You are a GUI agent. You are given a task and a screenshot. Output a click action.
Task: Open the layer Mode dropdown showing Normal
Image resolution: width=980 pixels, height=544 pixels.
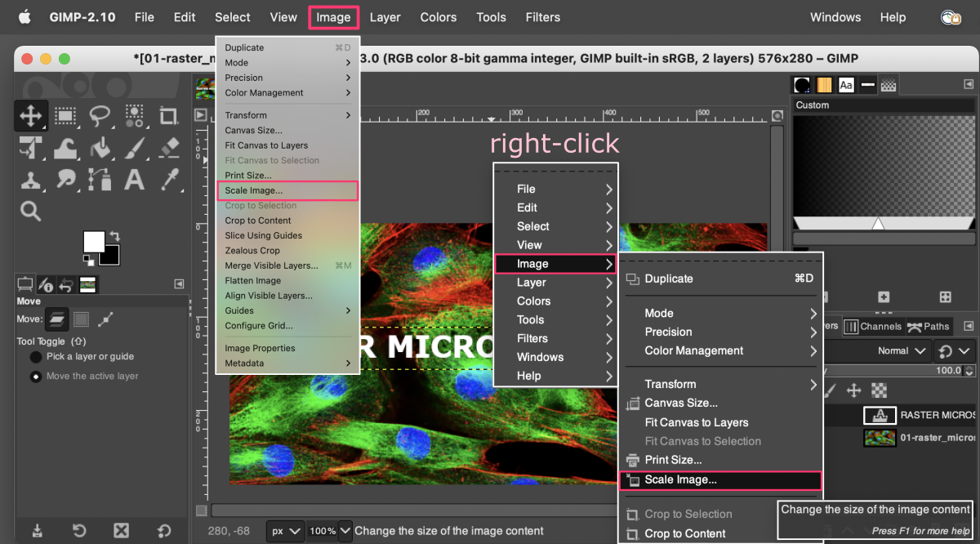click(898, 350)
